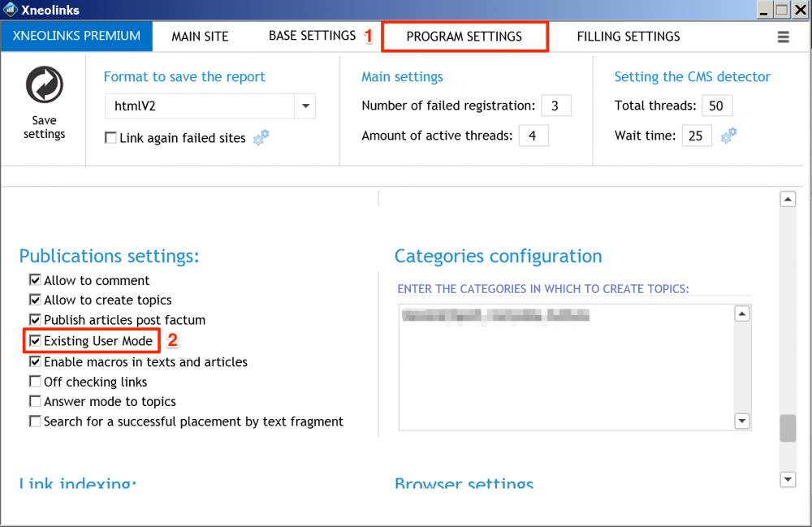
Task: Check Off checking links option
Action: point(35,382)
